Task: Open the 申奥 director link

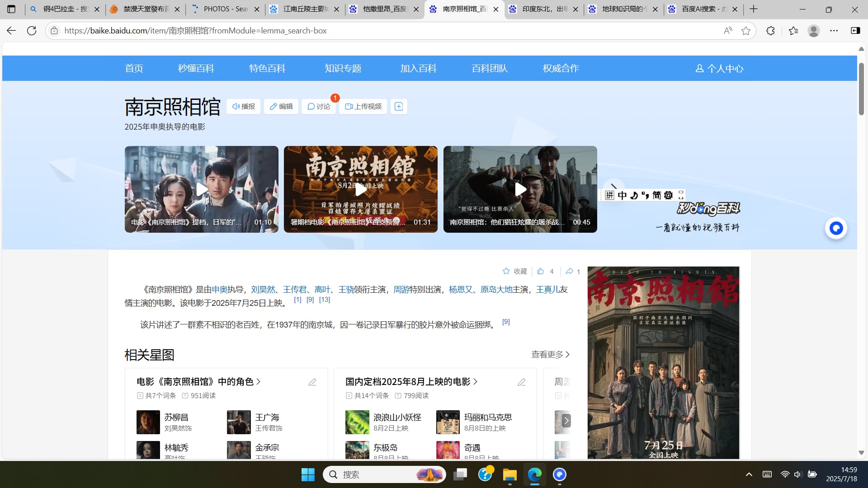Action: tap(219, 290)
